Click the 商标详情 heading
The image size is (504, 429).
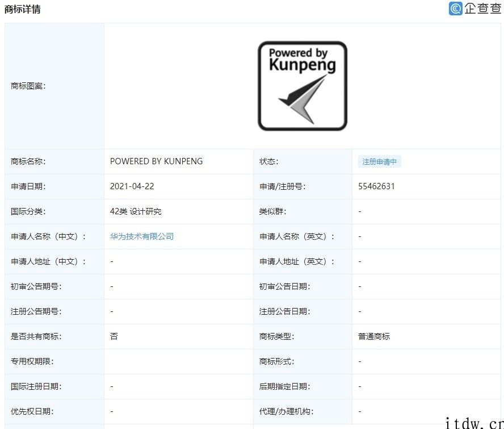22,9
